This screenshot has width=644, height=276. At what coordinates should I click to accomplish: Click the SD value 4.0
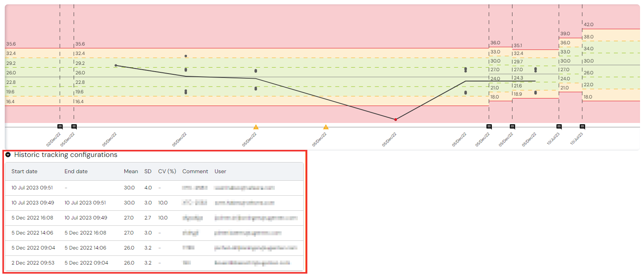point(148,188)
